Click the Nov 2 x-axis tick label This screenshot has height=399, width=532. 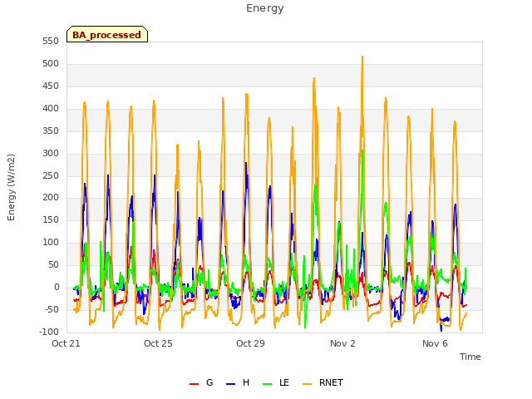click(342, 343)
